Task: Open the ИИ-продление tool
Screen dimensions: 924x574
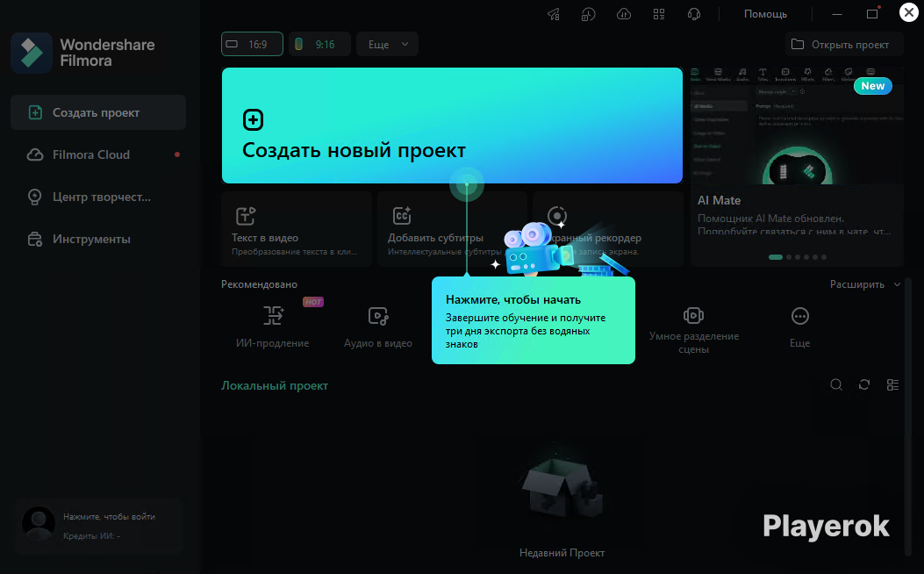Action: [x=272, y=327]
